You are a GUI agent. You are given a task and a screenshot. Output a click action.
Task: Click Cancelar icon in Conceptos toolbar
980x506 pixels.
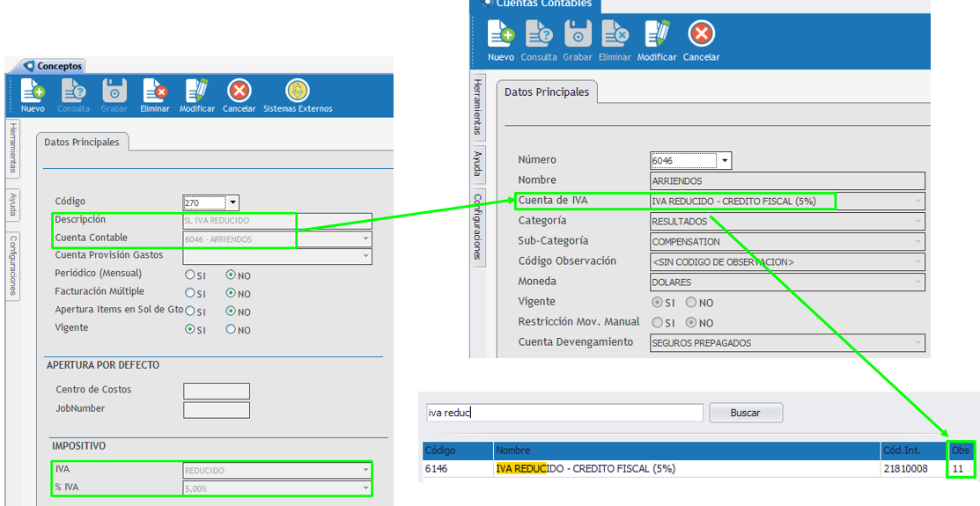(239, 91)
